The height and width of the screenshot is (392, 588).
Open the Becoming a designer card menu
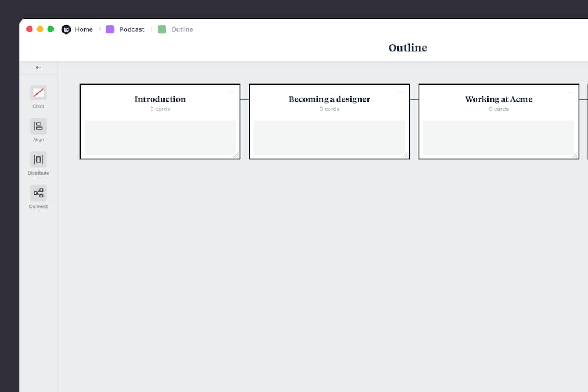(x=402, y=91)
